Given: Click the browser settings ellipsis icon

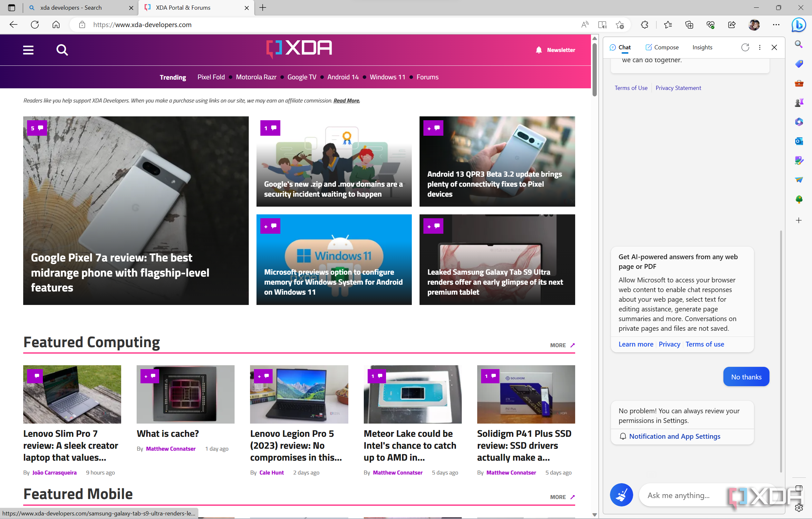Looking at the screenshot, I should 775,25.
